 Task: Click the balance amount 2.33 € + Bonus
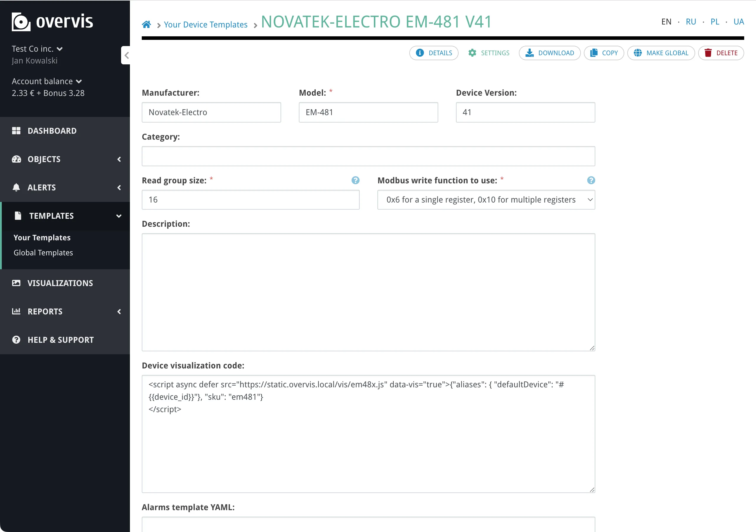point(48,93)
